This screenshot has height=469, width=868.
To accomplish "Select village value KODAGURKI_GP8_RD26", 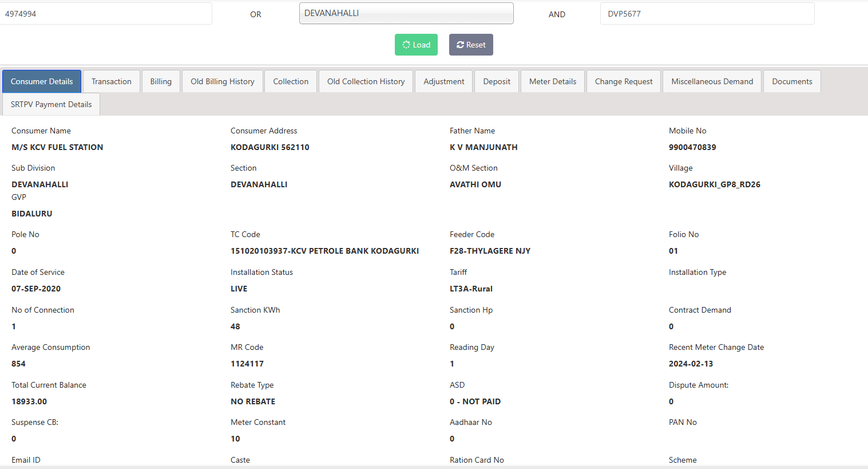I will (715, 184).
